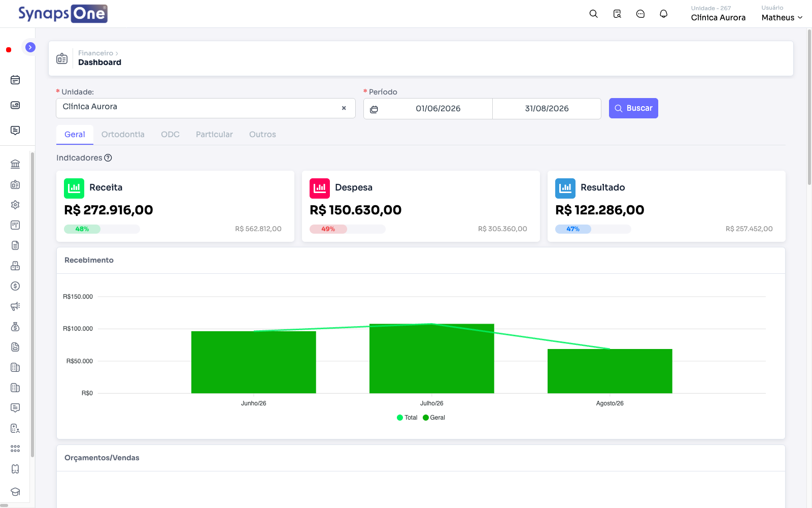The width and height of the screenshot is (812, 508).
Task: Open the money bag icon in the sidebar
Action: [x=15, y=327]
